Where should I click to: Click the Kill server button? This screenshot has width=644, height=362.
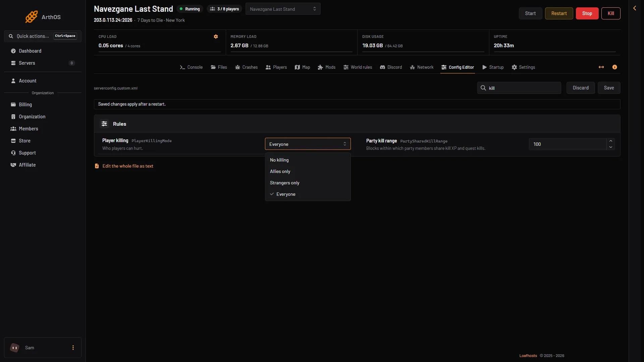tap(611, 13)
